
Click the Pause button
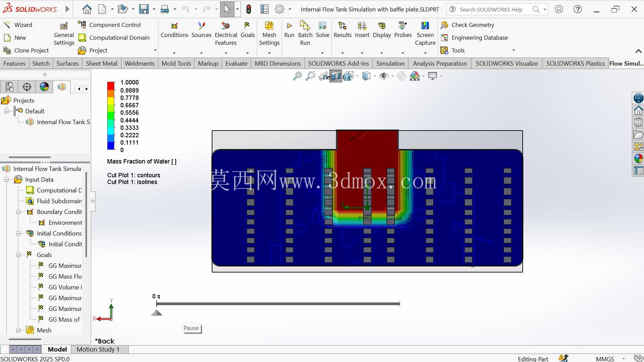pyautogui.click(x=191, y=328)
